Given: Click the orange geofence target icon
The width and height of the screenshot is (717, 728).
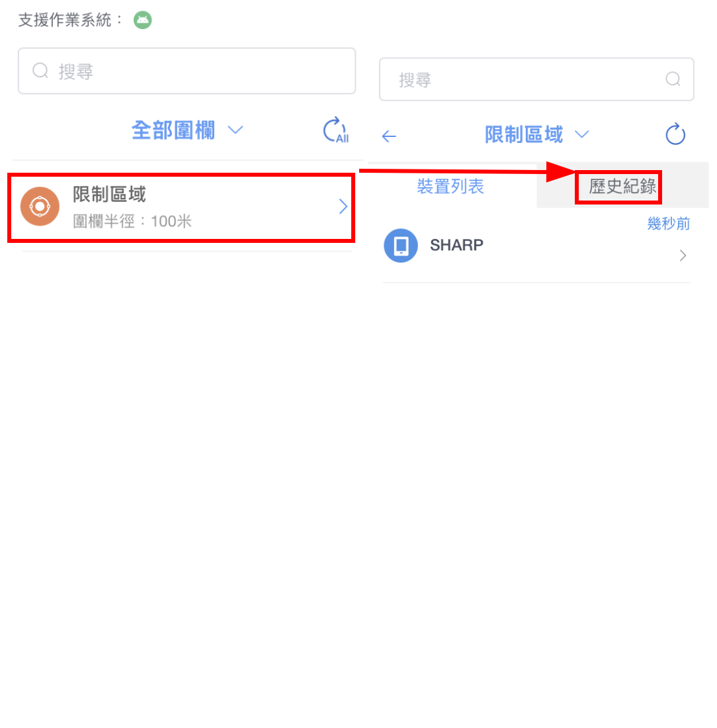Looking at the screenshot, I should click(x=40, y=206).
